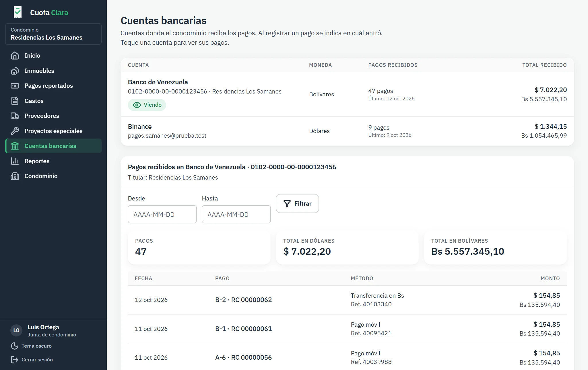Click payment B-1 · RC 00000061
This screenshot has width=588, height=370.
(243, 329)
